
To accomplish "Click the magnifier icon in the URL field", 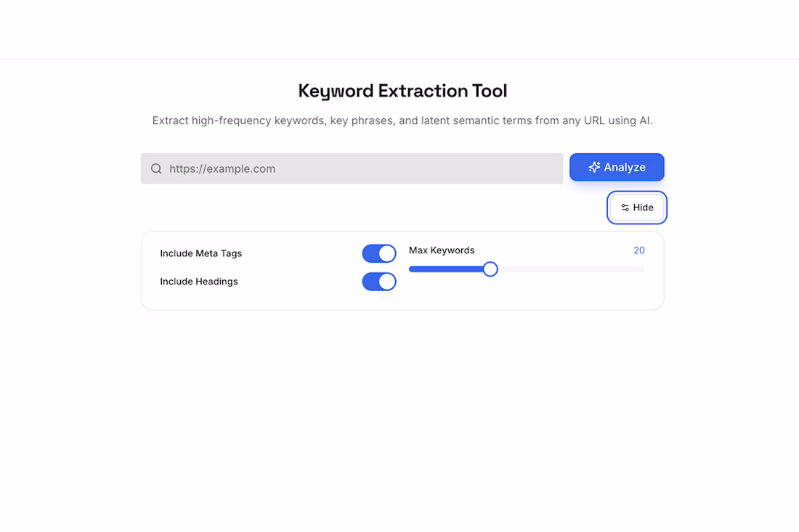I will click(x=156, y=168).
